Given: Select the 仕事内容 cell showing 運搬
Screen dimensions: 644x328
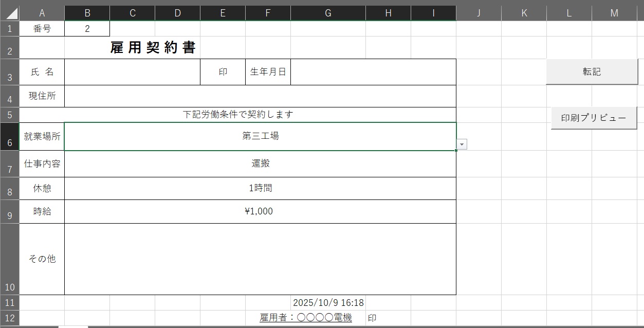Looking at the screenshot, I should 260,164.
